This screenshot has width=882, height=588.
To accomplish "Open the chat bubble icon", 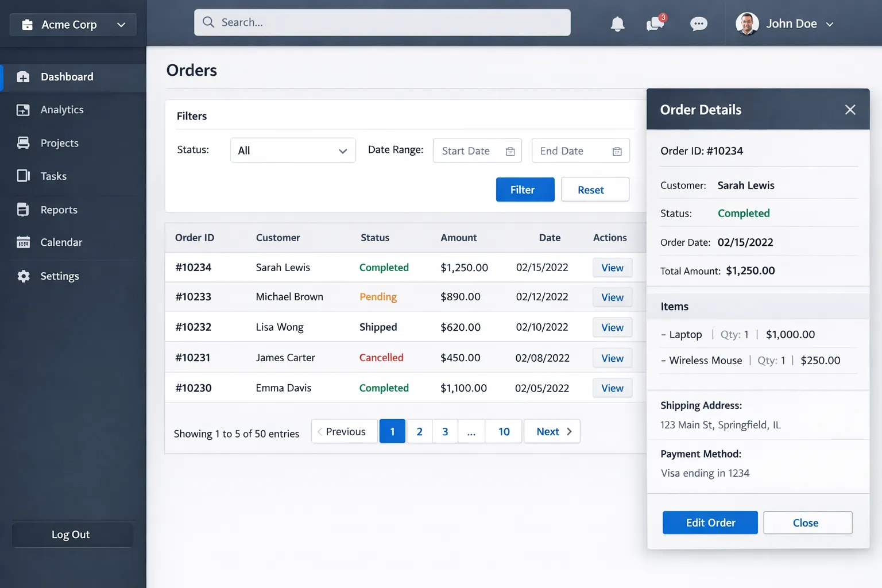I will tap(698, 24).
